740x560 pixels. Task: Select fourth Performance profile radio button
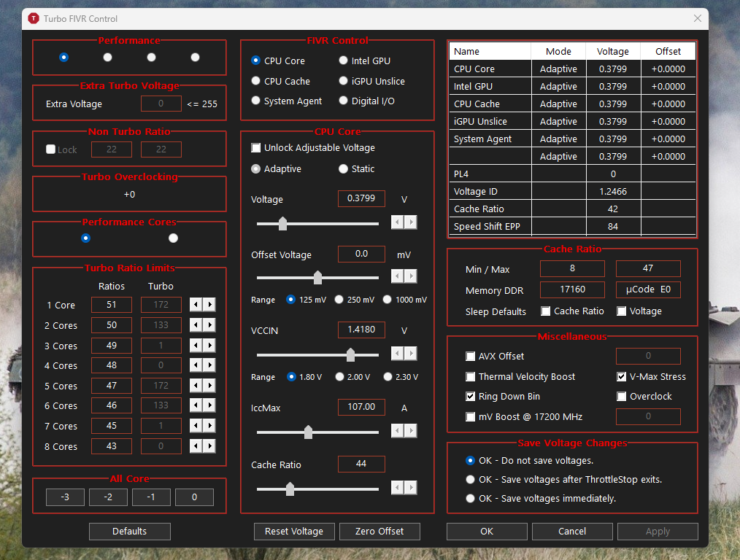coord(195,57)
